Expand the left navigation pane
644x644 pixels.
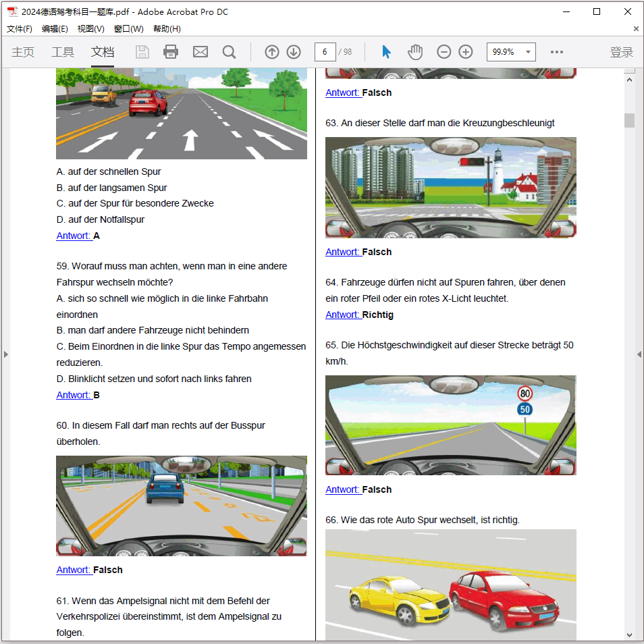click(x=5, y=354)
